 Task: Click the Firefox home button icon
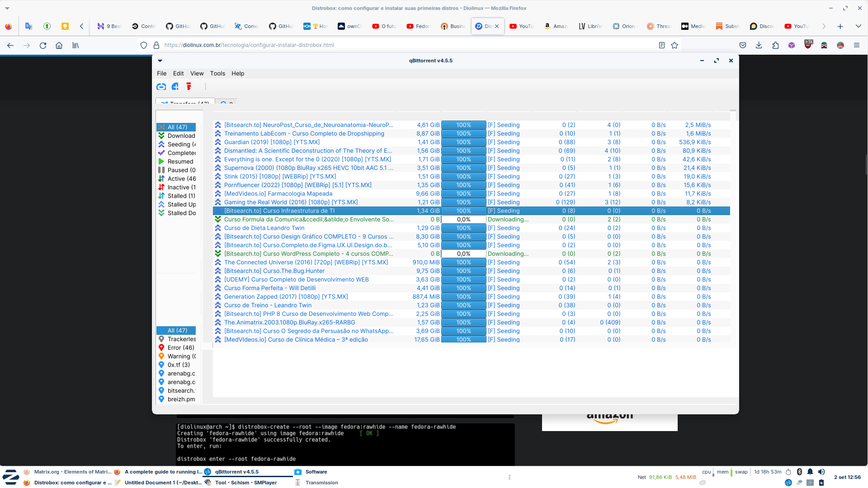(x=59, y=45)
